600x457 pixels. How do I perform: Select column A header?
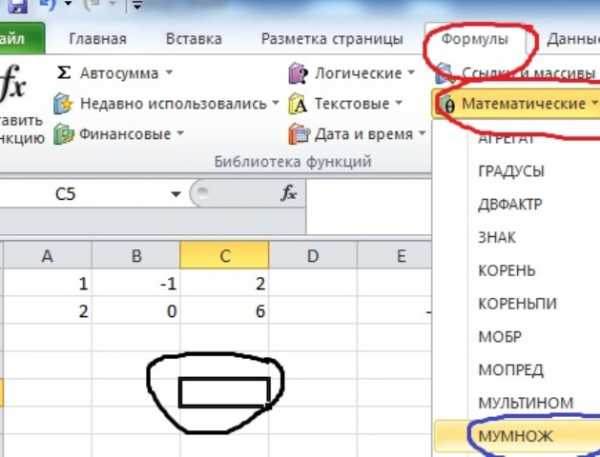(x=47, y=256)
